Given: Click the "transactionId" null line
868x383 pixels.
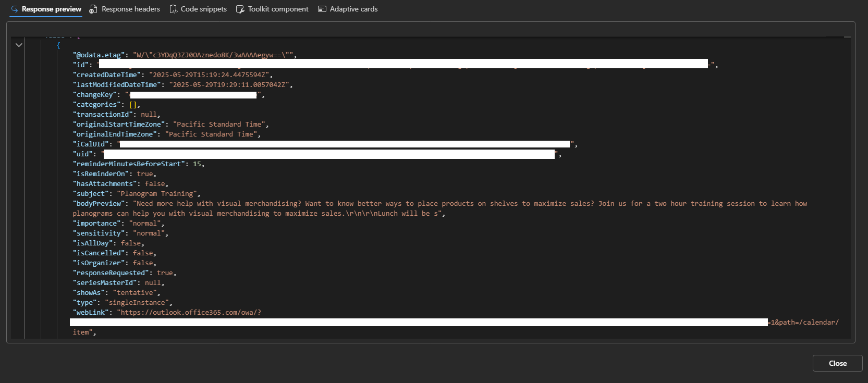Looking at the screenshot, I should pos(116,115).
